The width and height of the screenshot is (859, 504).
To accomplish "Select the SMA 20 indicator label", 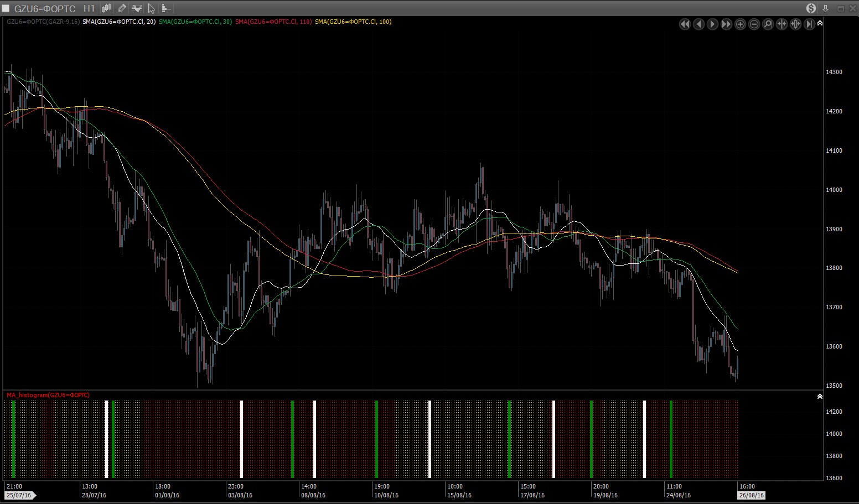I will (x=119, y=22).
